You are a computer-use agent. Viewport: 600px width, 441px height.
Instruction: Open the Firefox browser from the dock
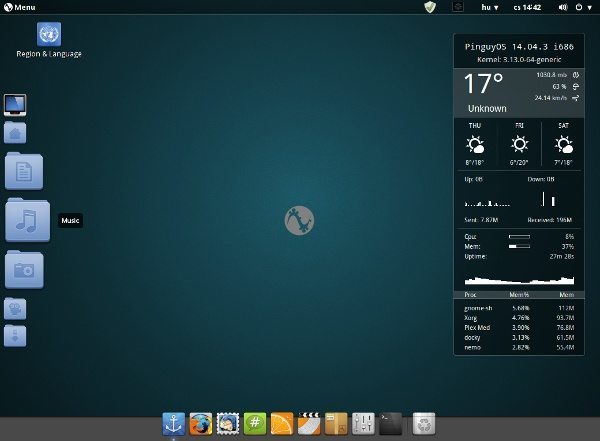pyautogui.click(x=202, y=424)
